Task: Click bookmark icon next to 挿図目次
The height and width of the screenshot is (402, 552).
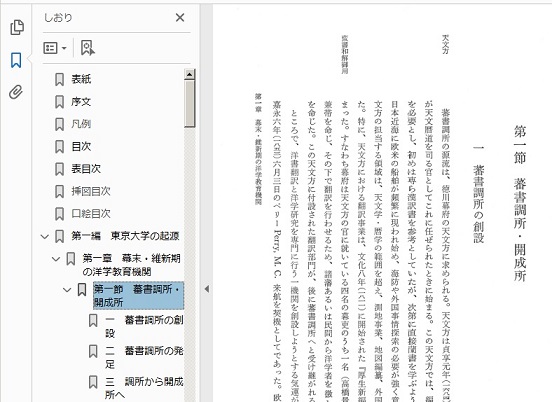Action: [59, 191]
